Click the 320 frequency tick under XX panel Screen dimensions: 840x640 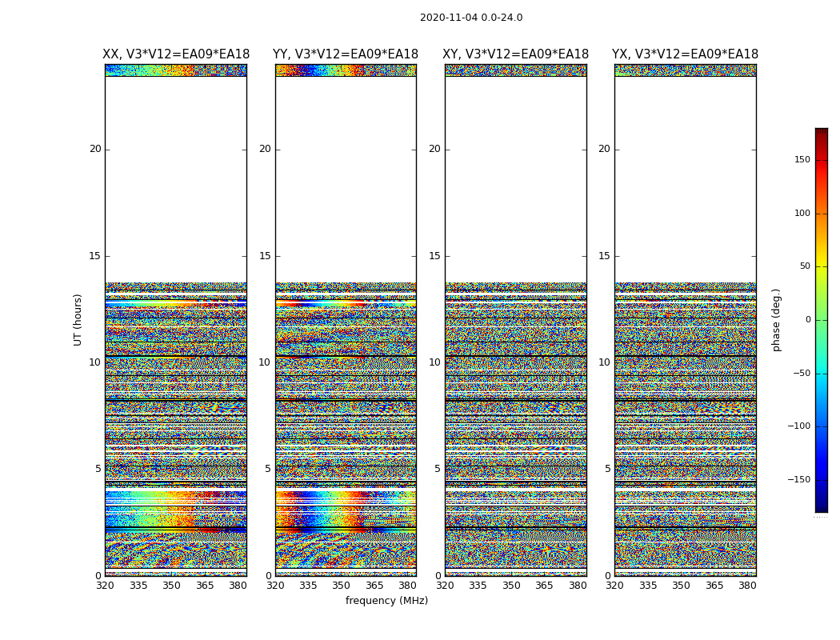tap(105, 586)
